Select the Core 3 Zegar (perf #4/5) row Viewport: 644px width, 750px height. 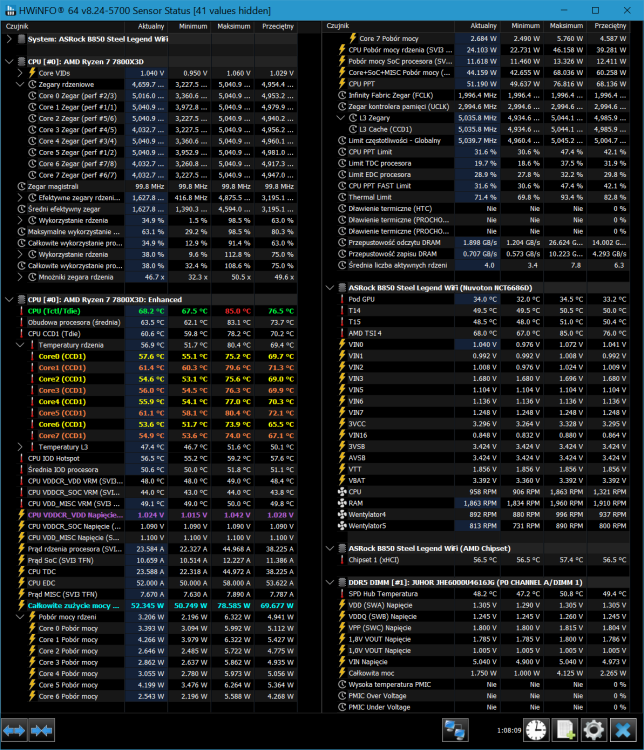(149, 130)
